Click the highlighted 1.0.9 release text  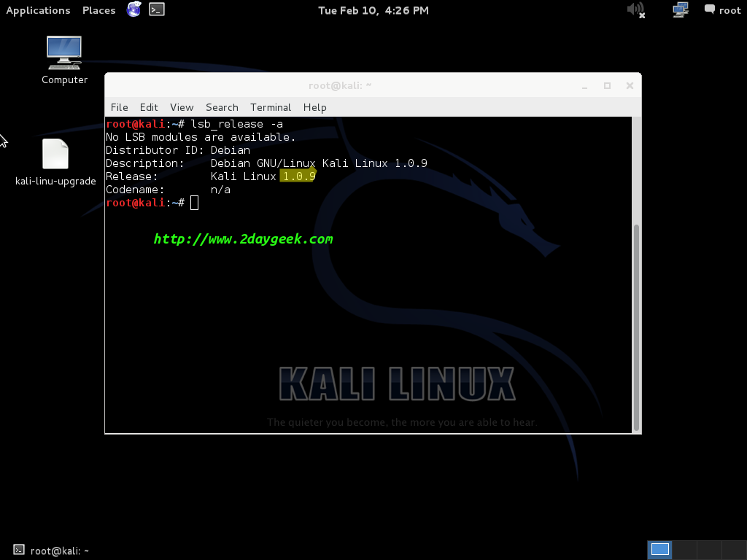[x=298, y=176]
